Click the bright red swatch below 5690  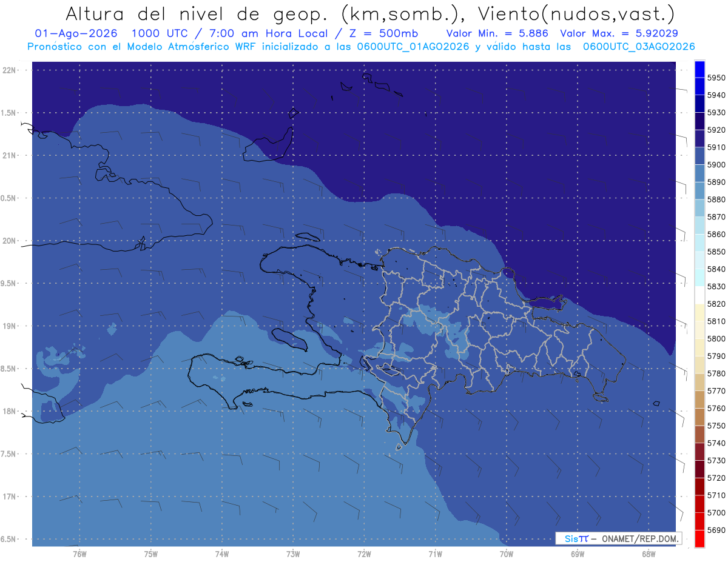tap(699, 538)
